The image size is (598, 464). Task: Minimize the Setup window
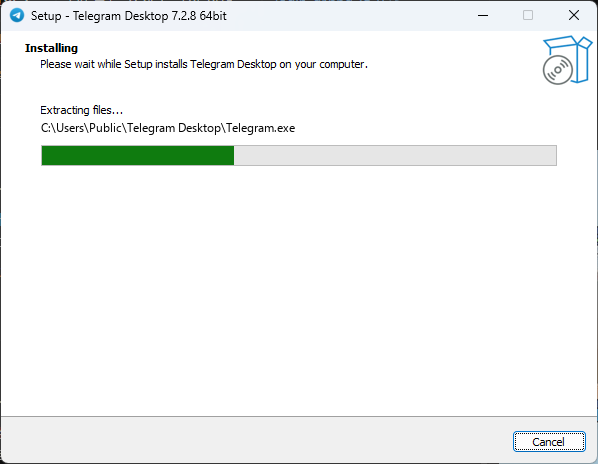coord(483,16)
